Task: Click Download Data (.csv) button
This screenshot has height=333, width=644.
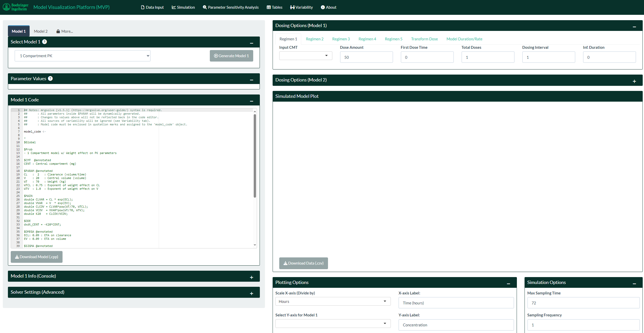Action: point(303,263)
